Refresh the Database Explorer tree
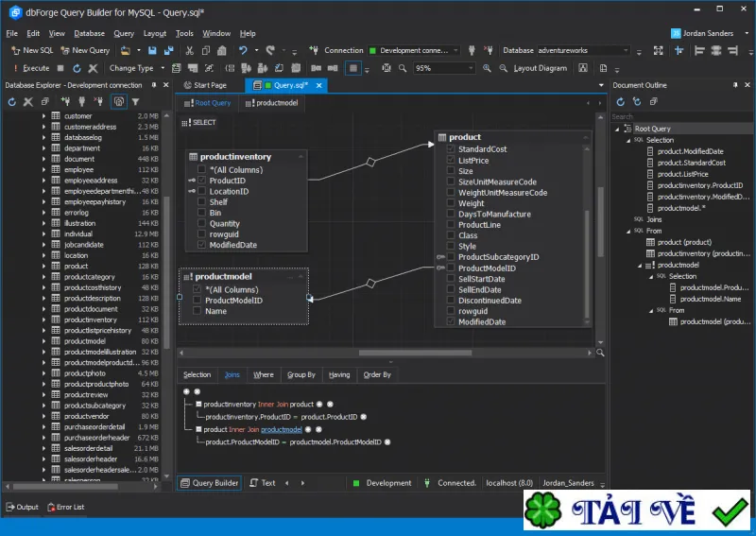This screenshot has height=536, width=756. click(12, 102)
